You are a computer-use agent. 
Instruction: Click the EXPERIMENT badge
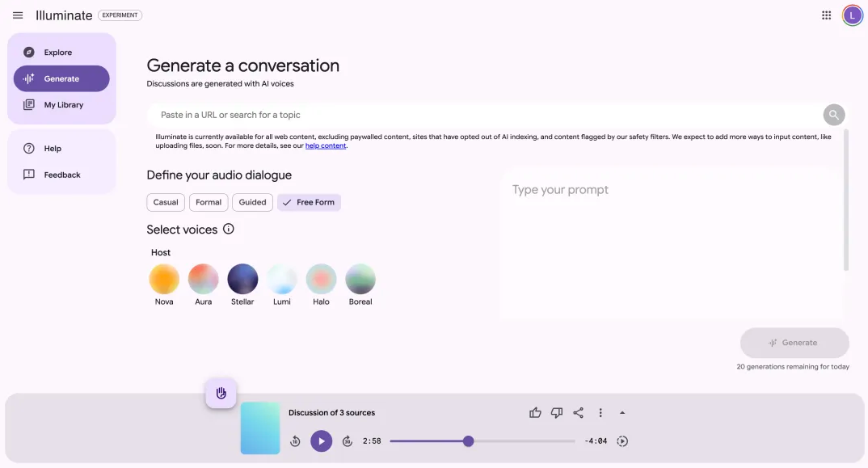(120, 15)
